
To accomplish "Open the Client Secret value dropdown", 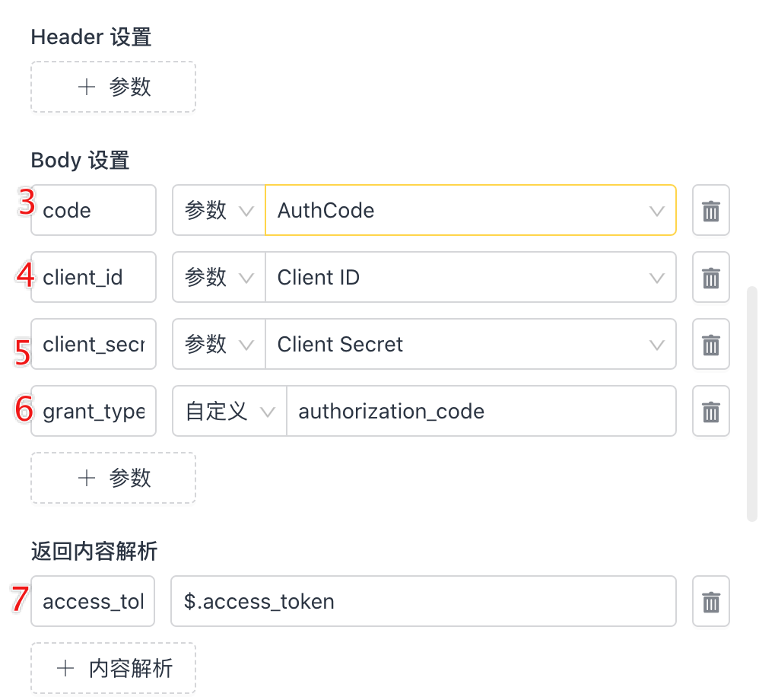I will point(471,344).
